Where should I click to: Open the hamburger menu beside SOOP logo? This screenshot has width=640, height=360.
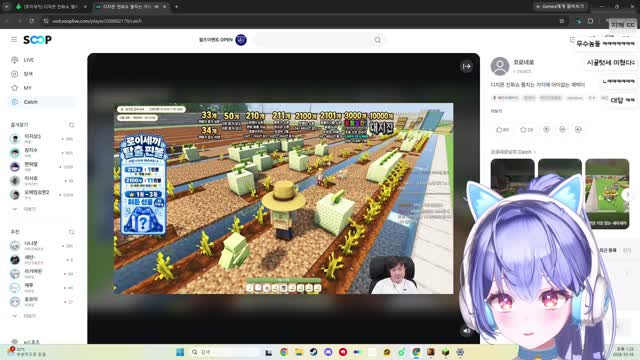(14, 40)
